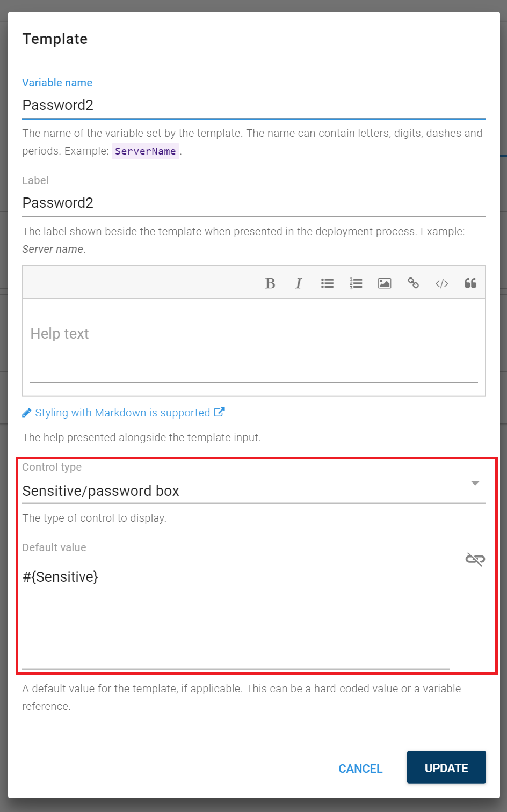
Task: Click the Control type dropdown arrow
Action: pyautogui.click(x=475, y=482)
